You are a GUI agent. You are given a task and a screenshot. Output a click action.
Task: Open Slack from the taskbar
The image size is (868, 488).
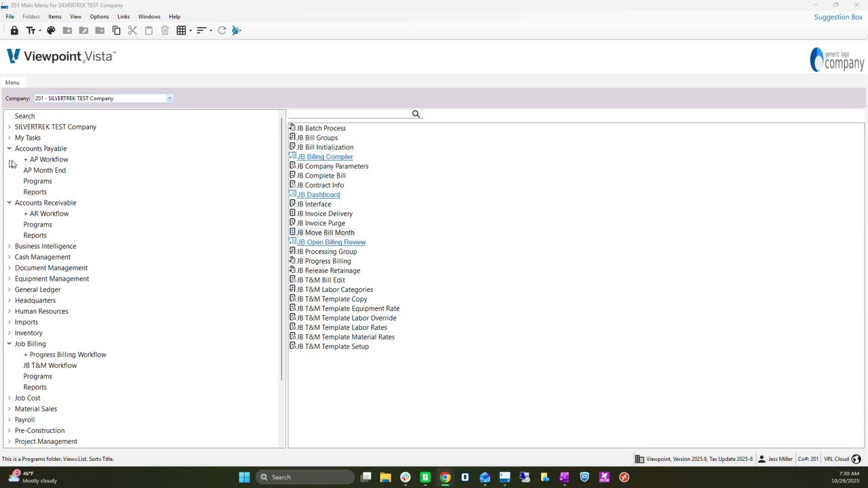coord(406,477)
